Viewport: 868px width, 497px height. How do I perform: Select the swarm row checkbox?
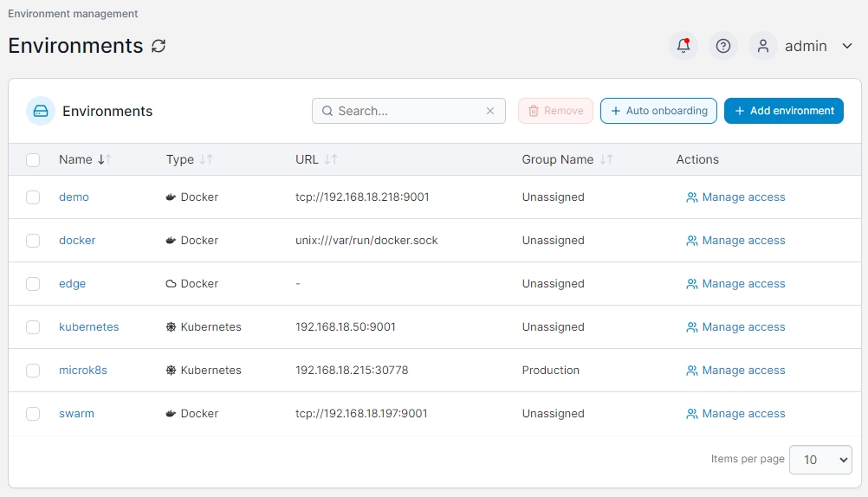point(33,414)
